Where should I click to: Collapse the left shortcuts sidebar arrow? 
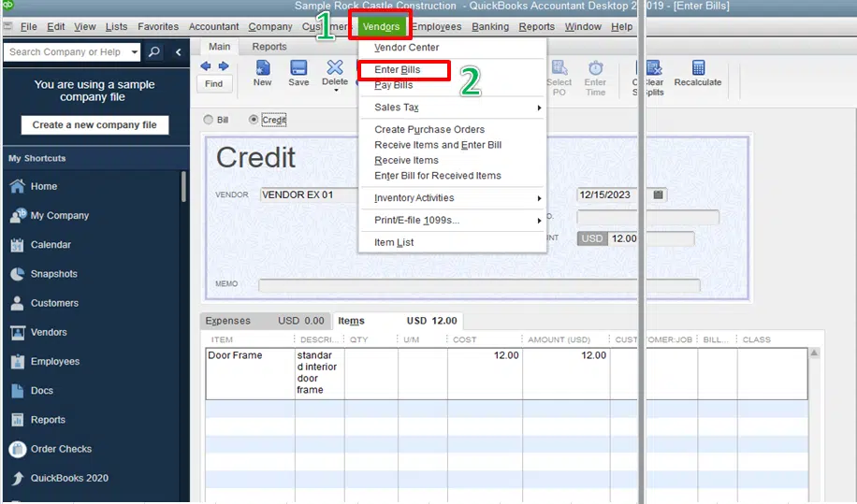click(178, 51)
